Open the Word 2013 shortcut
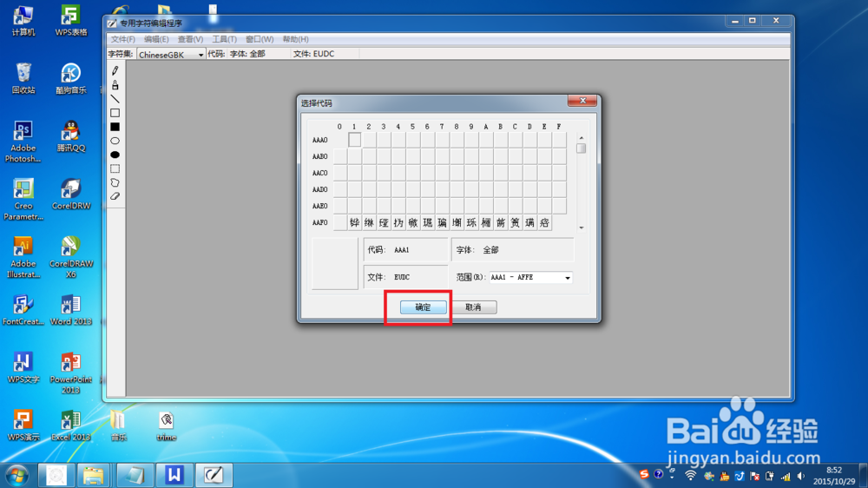Screen dimensions: 868x488 (71, 310)
